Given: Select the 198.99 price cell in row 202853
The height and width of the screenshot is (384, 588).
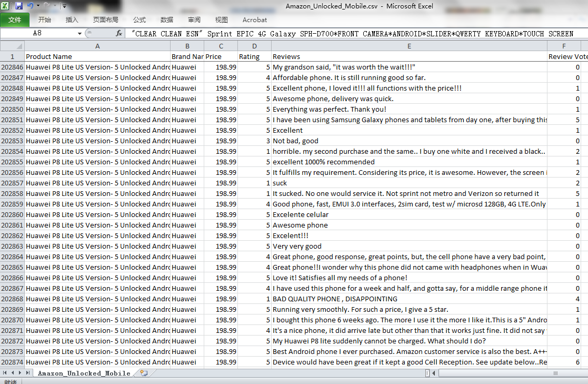Looking at the screenshot, I should [221, 141].
